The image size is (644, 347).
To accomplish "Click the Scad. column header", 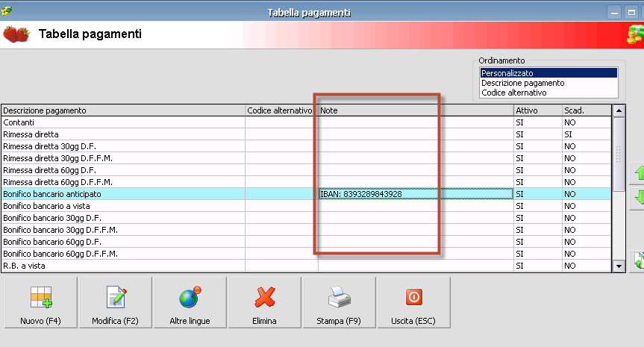I will 587,110.
